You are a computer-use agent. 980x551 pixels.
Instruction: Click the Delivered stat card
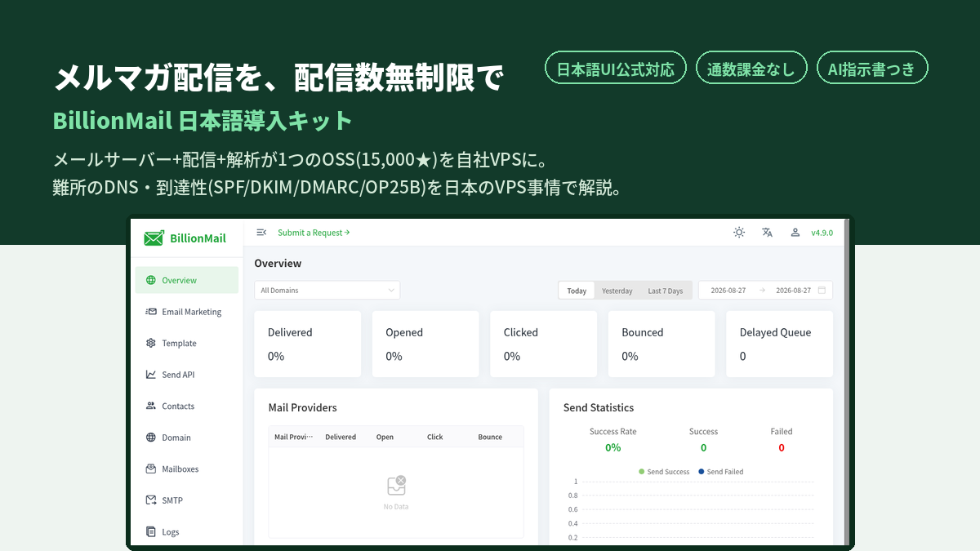[x=308, y=344]
